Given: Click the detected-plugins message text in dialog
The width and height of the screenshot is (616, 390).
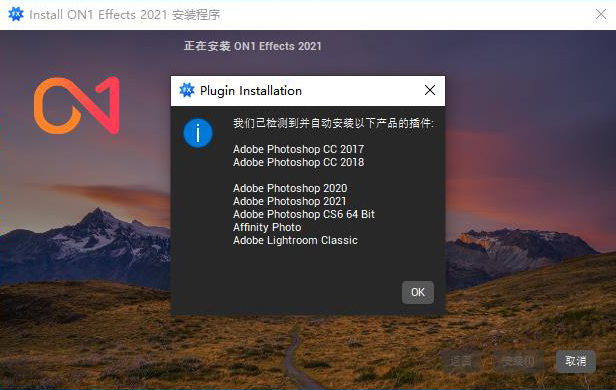Looking at the screenshot, I should click(333, 123).
